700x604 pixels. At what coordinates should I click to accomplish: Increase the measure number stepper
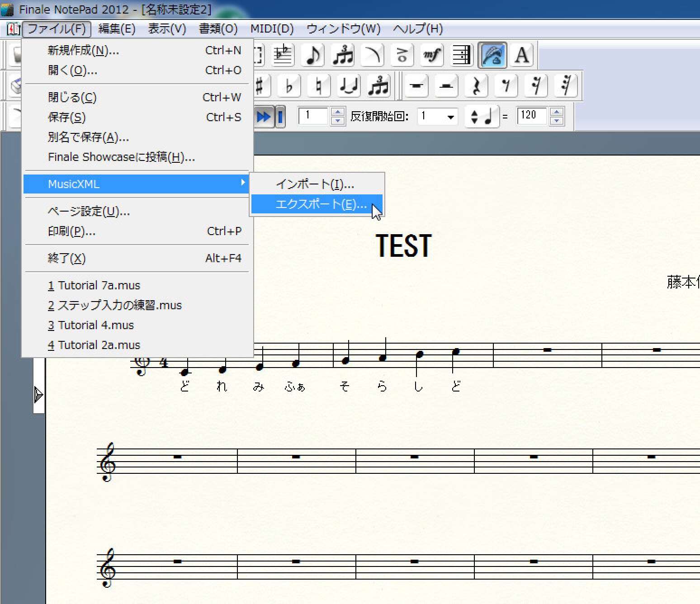tap(337, 112)
